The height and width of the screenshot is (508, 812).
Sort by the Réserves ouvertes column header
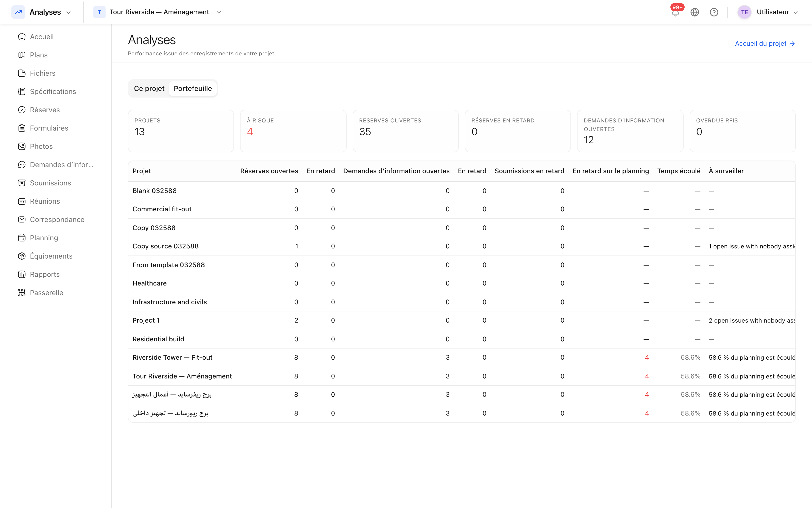[x=269, y=171]
